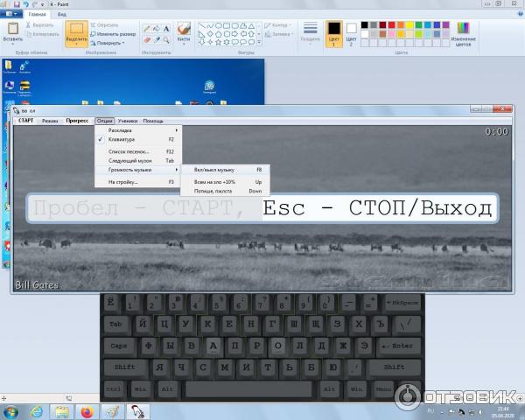Click СТАРТ in the menu bar
The height and width of the screenshot is (420, 525).
click(x=25, y=120)
